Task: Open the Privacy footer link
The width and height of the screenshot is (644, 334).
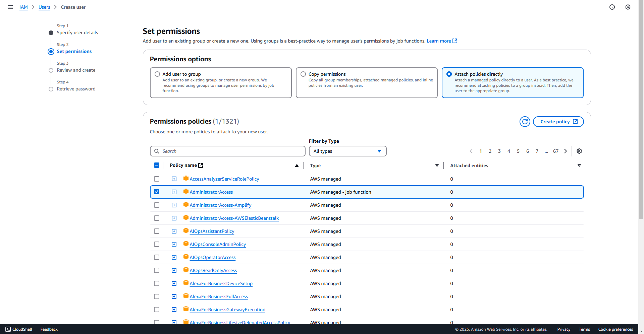Action: pyautogui.click(x=564, y=329)
